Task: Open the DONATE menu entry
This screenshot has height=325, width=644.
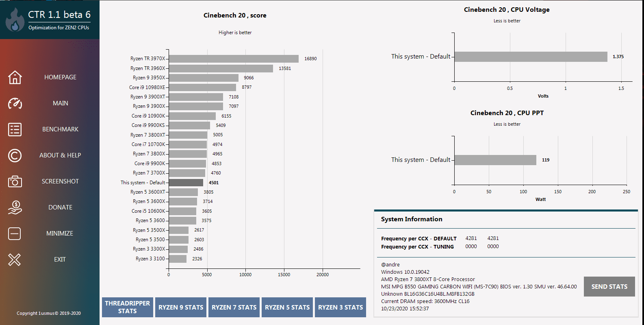Action: point(60,207)
